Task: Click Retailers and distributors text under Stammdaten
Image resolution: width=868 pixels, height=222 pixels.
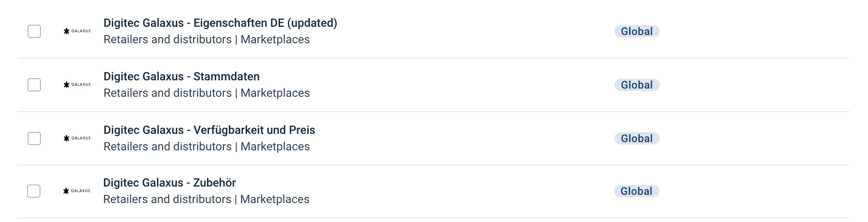Action: pyautogui.click(x=167, y=93)
